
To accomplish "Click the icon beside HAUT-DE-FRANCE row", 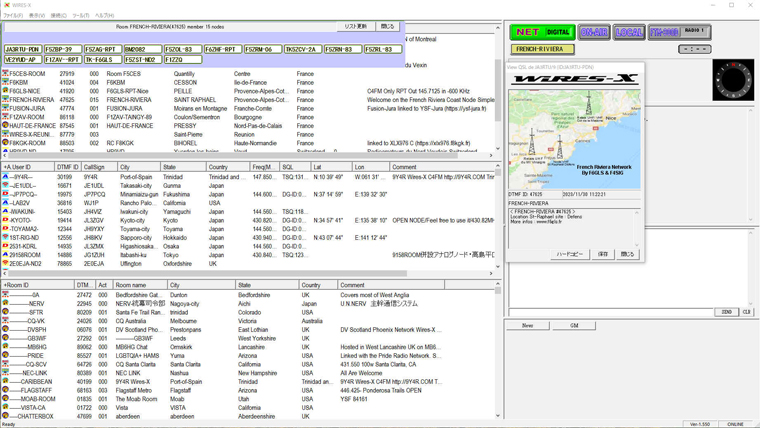I will tap(5, 126).
